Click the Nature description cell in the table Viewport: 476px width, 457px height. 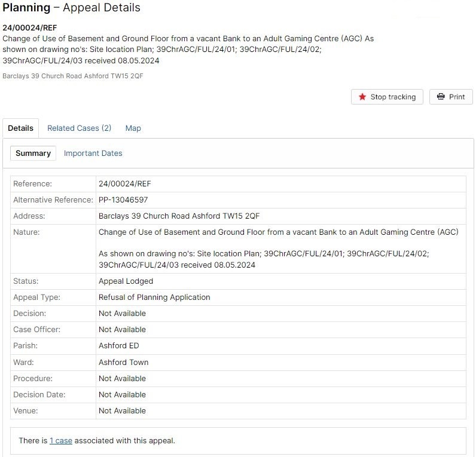(278, 248)
